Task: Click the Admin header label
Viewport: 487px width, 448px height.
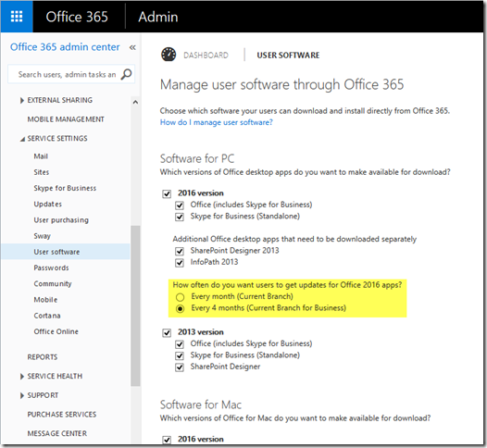Action: pos(158,17)
